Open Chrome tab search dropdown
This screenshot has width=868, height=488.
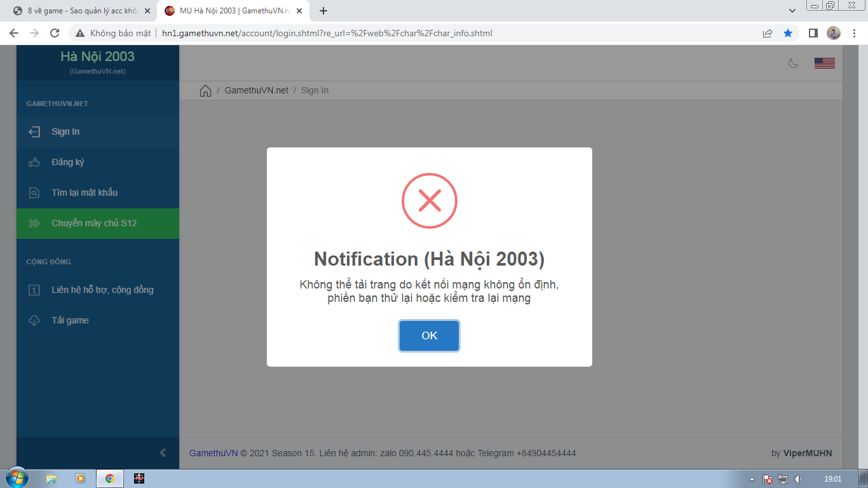792,11
